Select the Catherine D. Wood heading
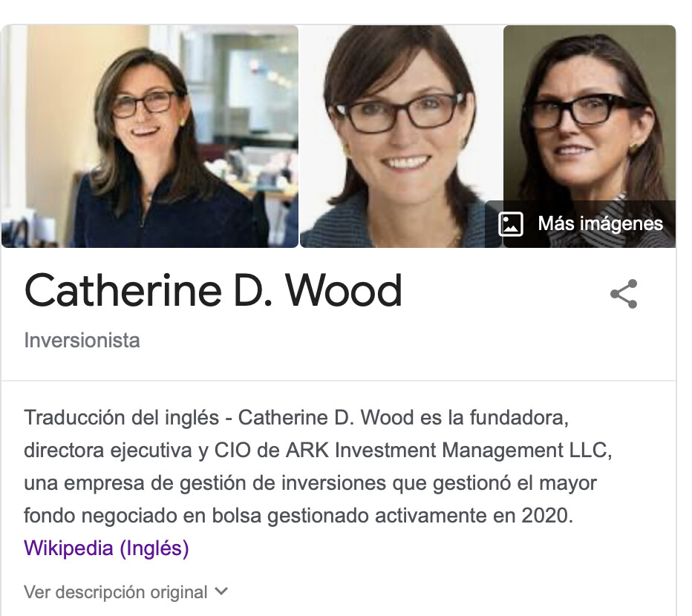Image resolution: width=692 pixels, height=616 pixels. coord(213,290)
